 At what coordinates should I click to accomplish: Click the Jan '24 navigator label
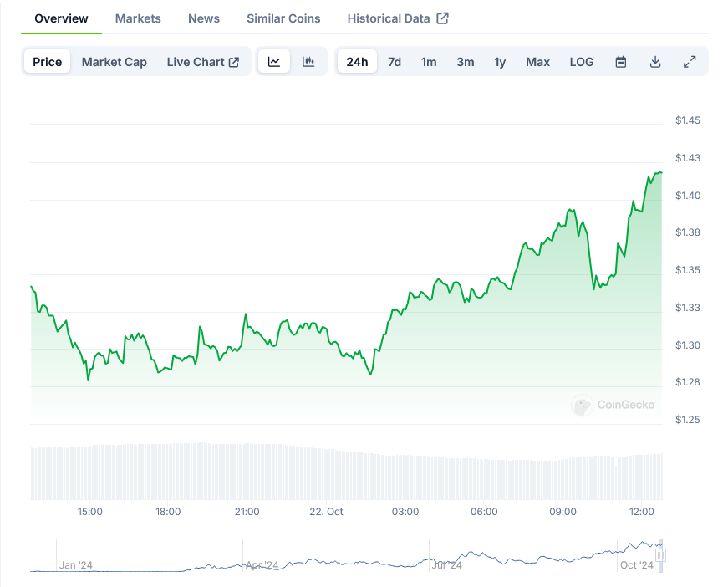(76, 565)
